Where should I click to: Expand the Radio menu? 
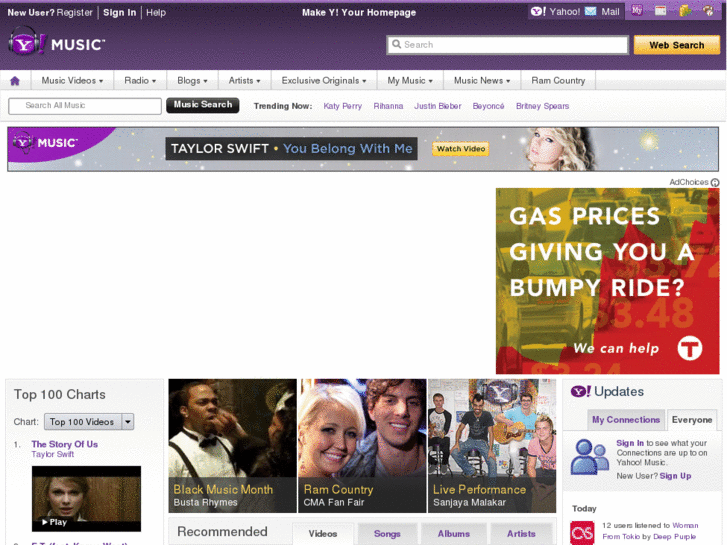(x=140, y=81)
